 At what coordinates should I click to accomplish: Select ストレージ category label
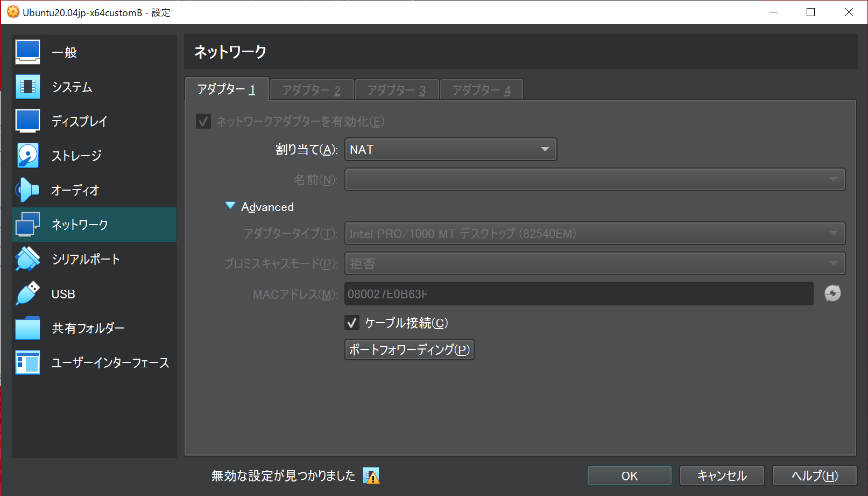(76, 156)
